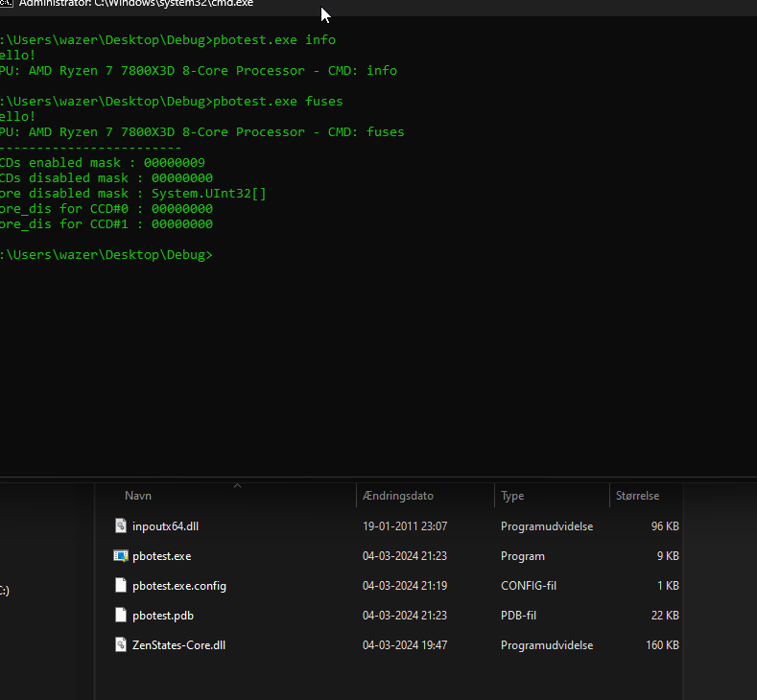Sort files by Ændringsdato column

[398, 496]
